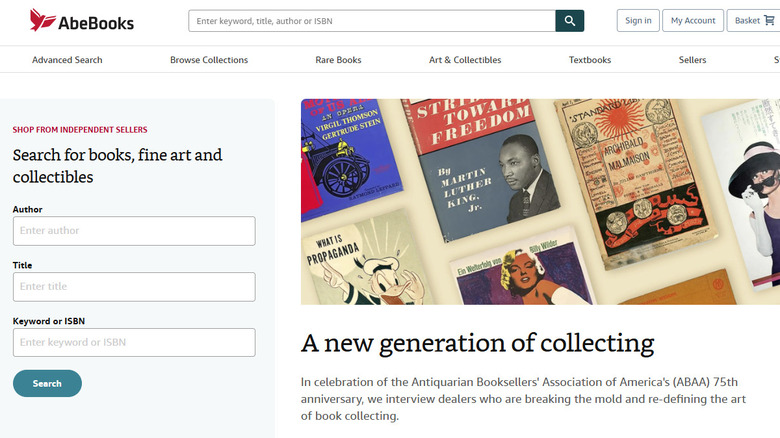Open "A new generation of collecting" headline
780x438 pixels.
477,343
